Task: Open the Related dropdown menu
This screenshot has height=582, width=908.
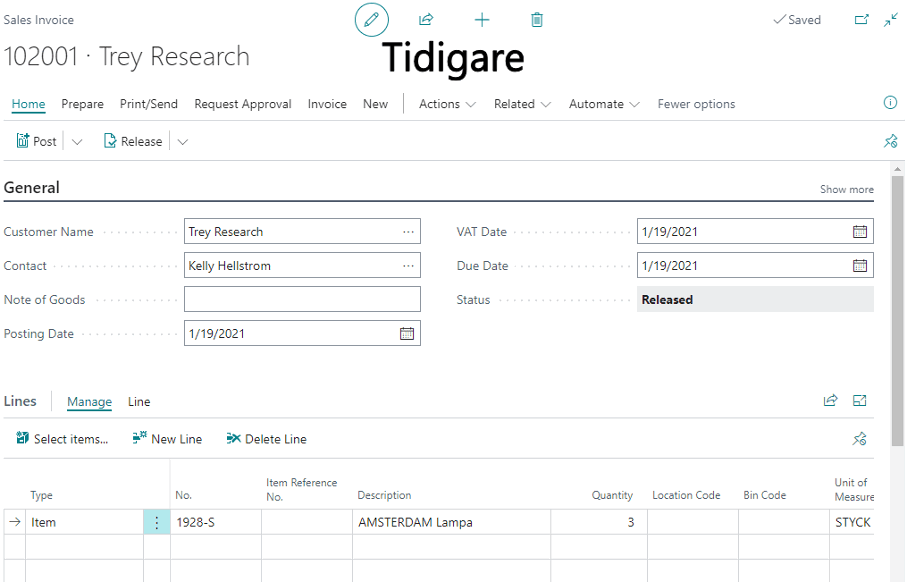Action: click(x=522, y=104)
